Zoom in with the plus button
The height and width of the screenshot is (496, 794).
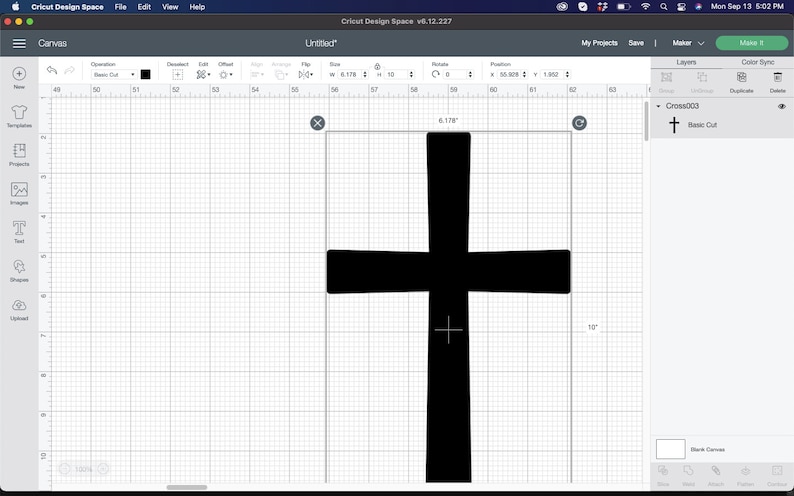tap(103, 469)
